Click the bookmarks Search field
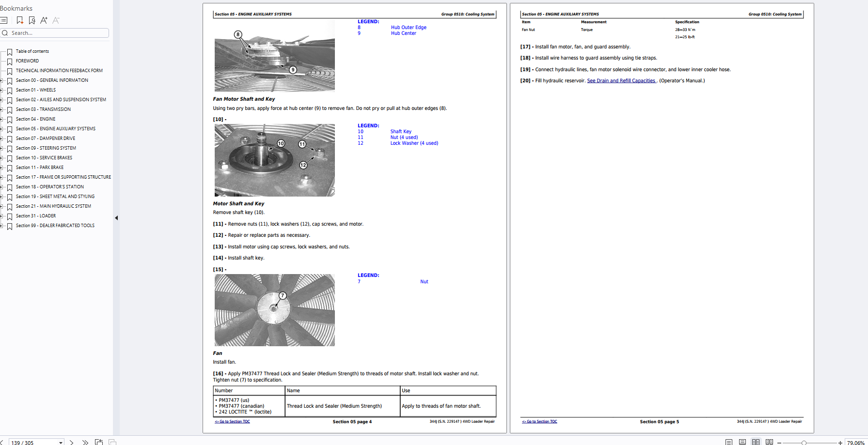Image resolution: width=868 pixels, height=445 pixels. pos(58,33)
